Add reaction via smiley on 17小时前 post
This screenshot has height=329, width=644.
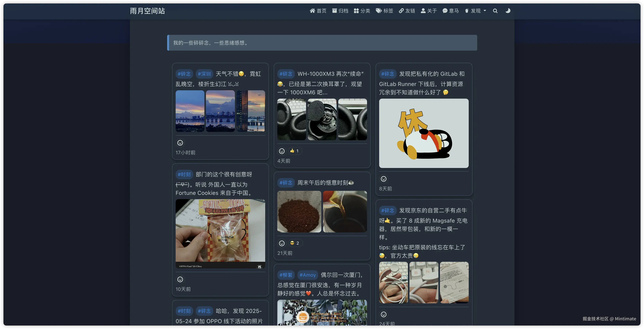[x=180, y=143]
